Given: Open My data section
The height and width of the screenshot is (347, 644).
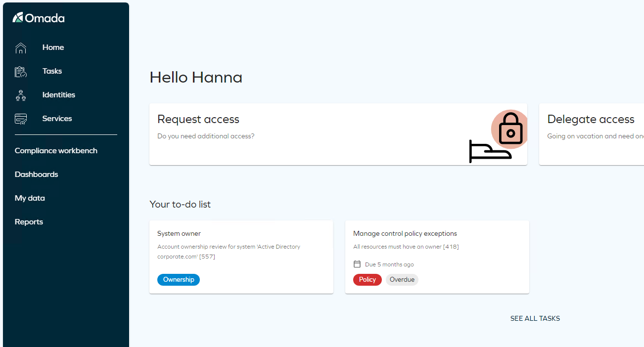Looking at the screenshot, I should [30, 198].
